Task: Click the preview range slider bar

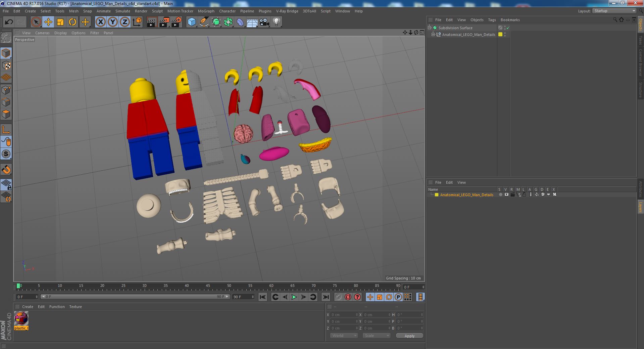Action: tap(135, 297)
